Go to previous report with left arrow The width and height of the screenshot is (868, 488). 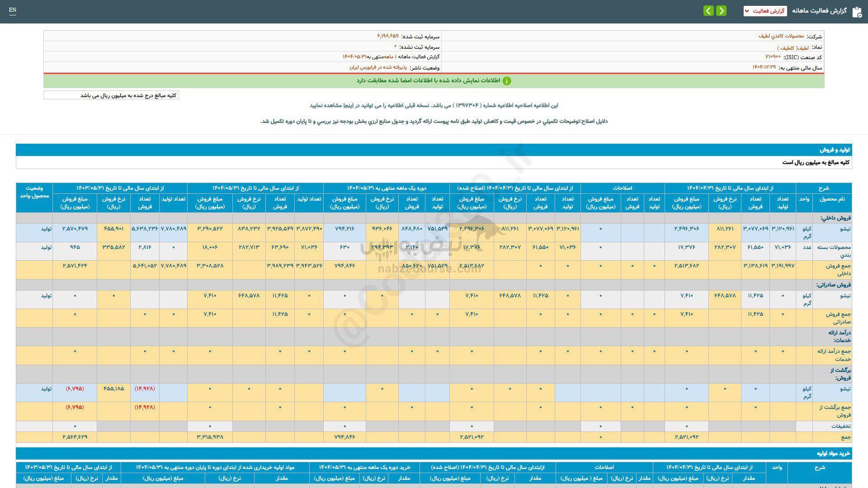point(708,10)
